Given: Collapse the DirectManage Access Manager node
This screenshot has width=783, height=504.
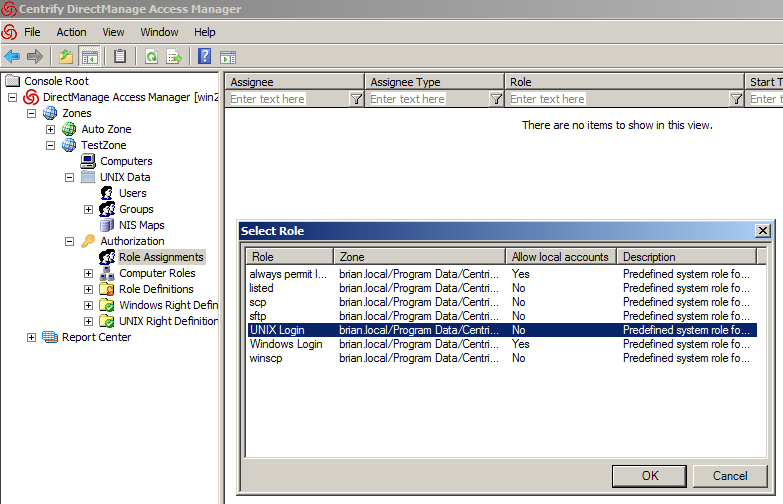Looking at the screenshot, I should 12,97.
